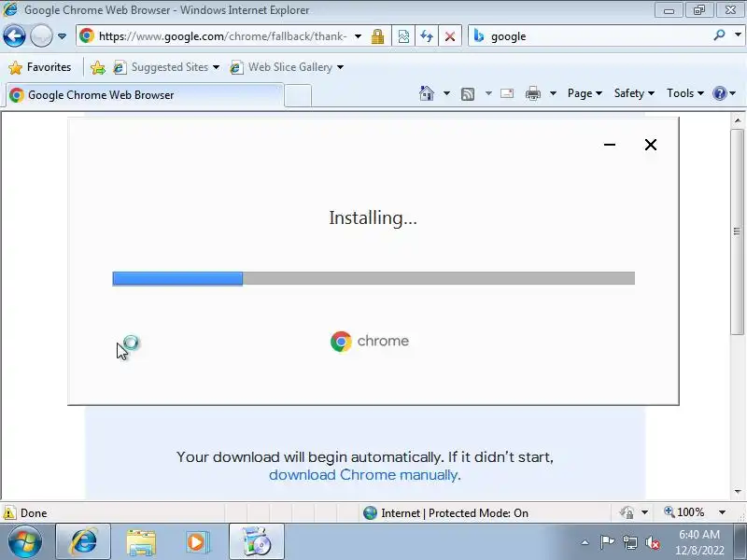Close the Chrome installer dialog
The height and width of the screenshot is (560, 747).
651,145
